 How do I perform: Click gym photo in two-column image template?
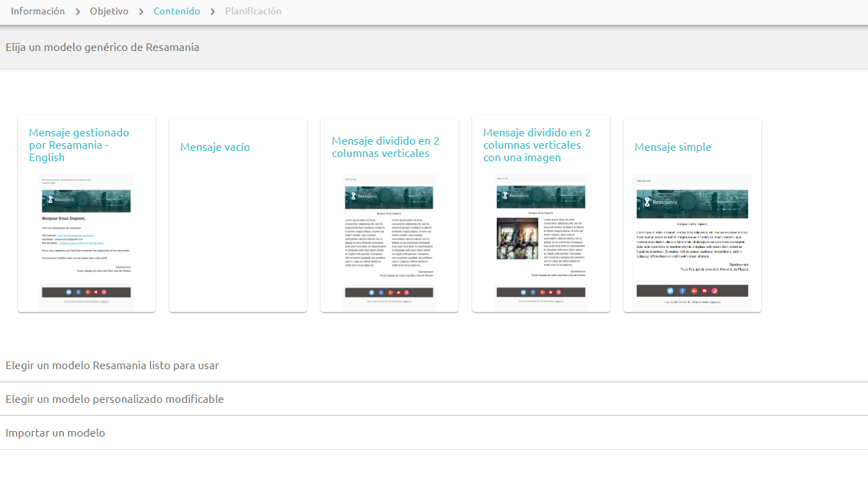(517, 238)
